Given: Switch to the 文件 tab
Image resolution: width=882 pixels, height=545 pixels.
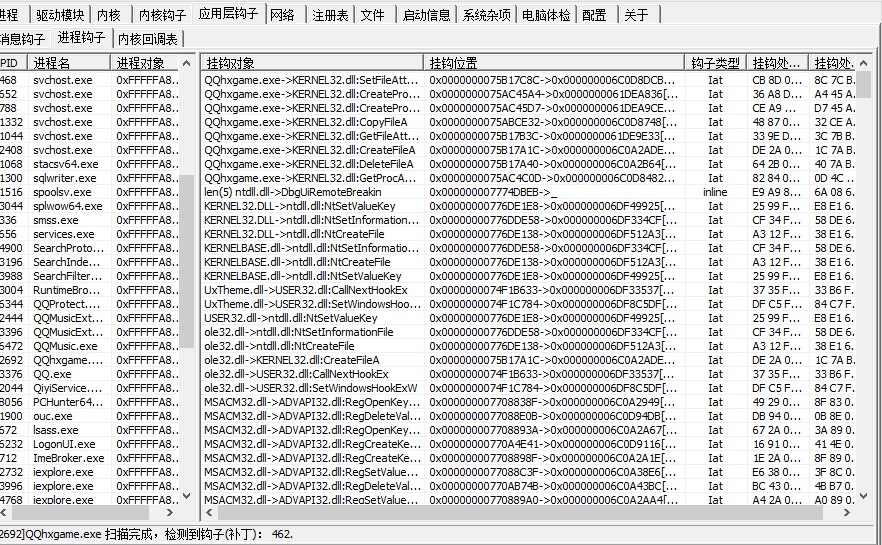Looking at the screenshot, I should [x=372, y=15].
